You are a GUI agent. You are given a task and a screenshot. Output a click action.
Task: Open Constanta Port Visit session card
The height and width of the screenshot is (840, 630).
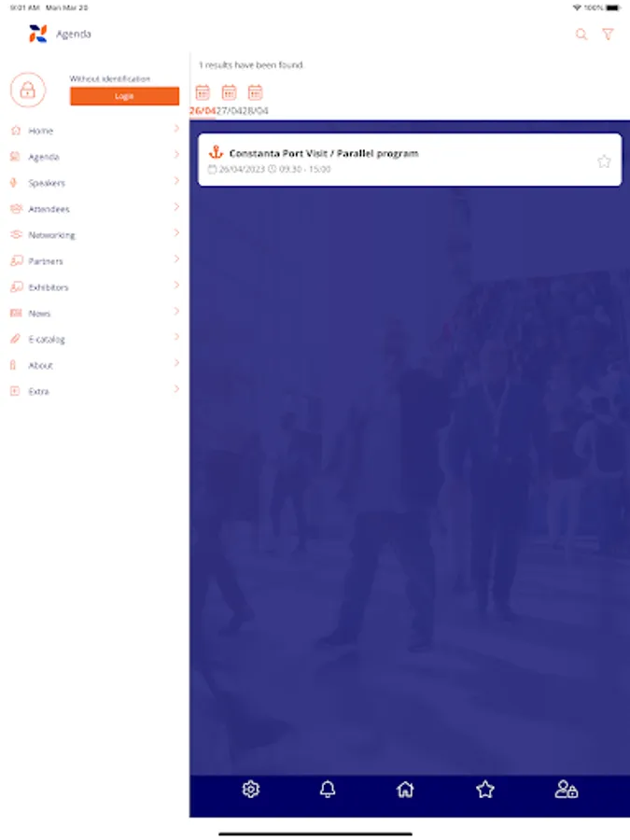point(410,160)
